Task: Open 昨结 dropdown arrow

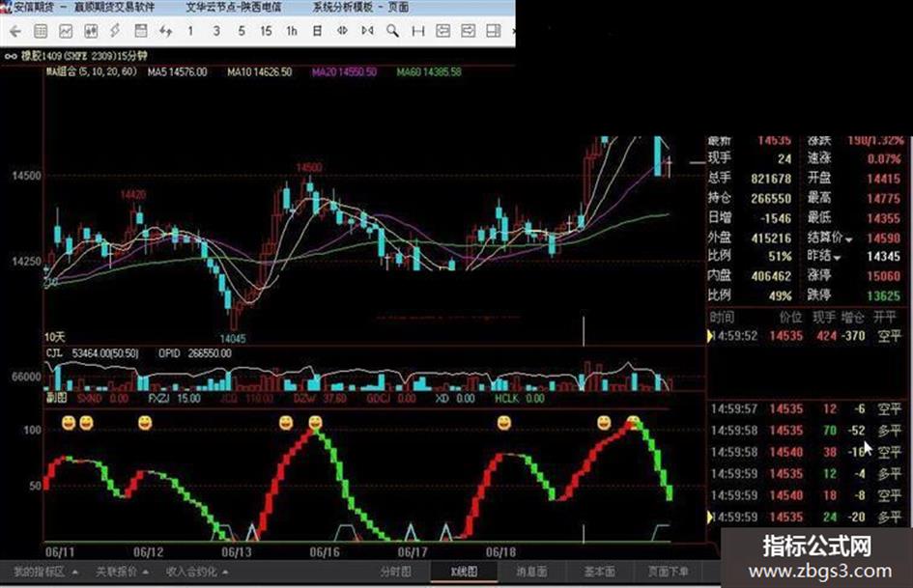Action: pyautogui.click(x=837, y=258)
